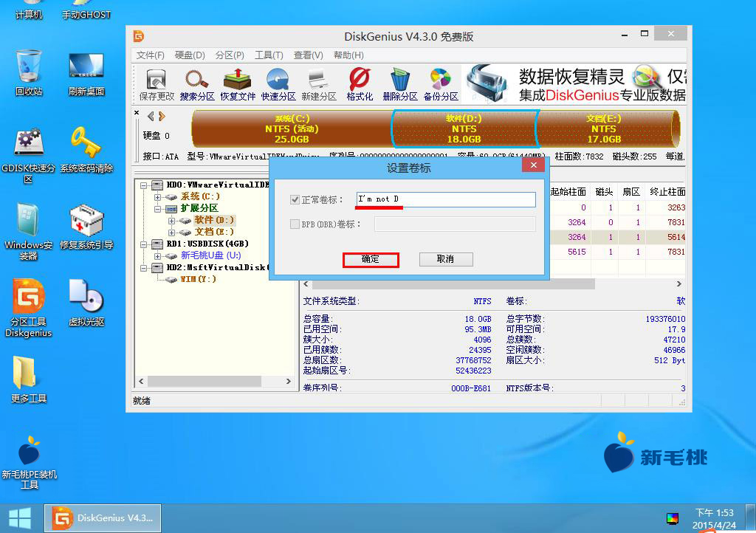Launch 修复系统引导 boot repair tool
Viewport: 756px width, 533px height.
click(86, 227)
